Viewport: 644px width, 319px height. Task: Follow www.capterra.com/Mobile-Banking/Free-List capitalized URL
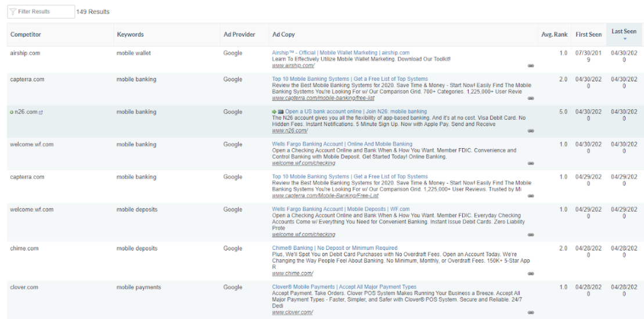[325, 196]
